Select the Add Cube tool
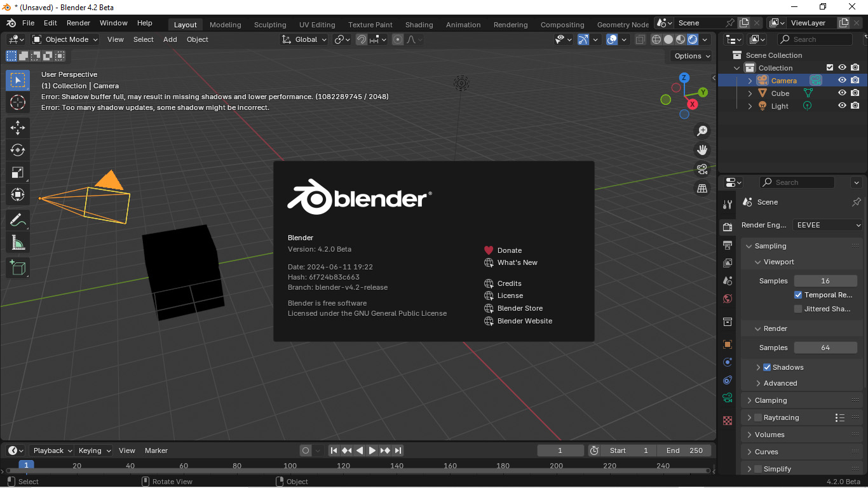 (x=18, y=268)
